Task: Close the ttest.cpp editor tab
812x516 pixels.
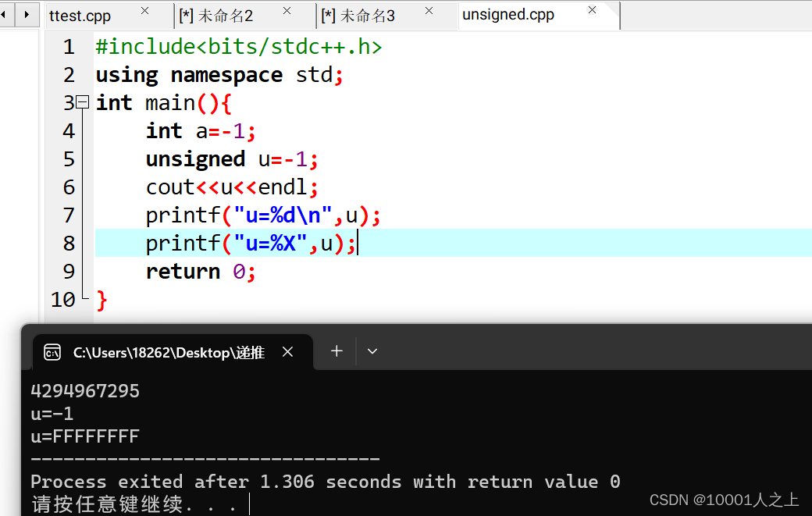Action: 143,12
